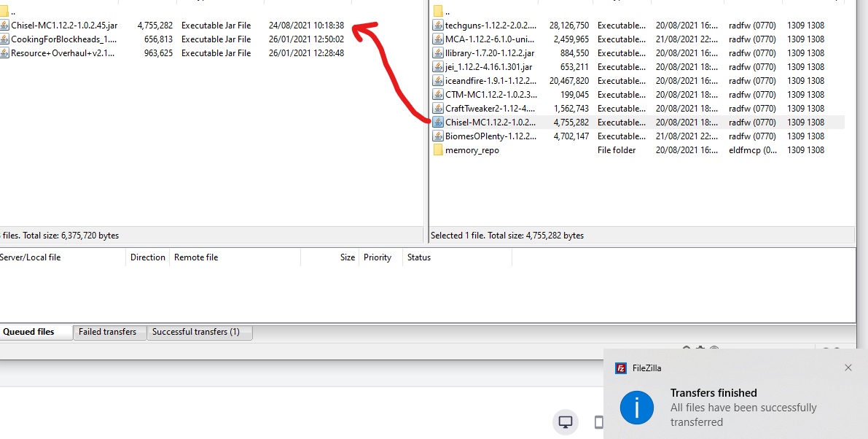Click the remote size value 199,045
Image resolution: width=868 pixels, height=439 pixels.
coord(574,95)
